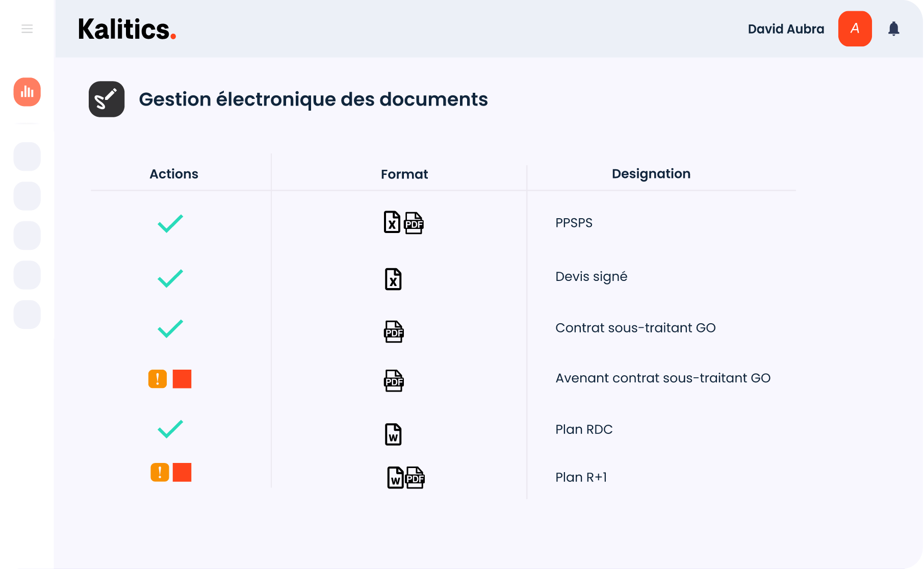Click the green checkmark for PPSPS
Viewport: 924px width, 569px height.
coord(170,223)
